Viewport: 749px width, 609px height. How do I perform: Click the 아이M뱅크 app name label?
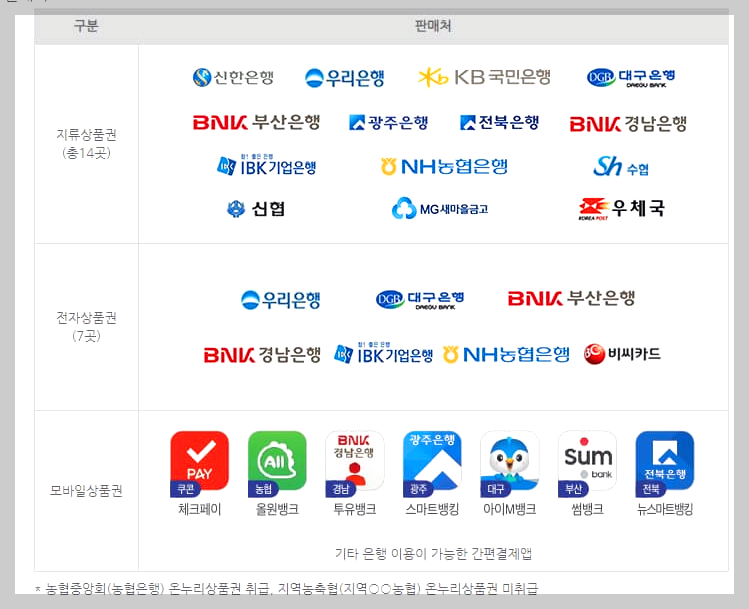point(510,509)
